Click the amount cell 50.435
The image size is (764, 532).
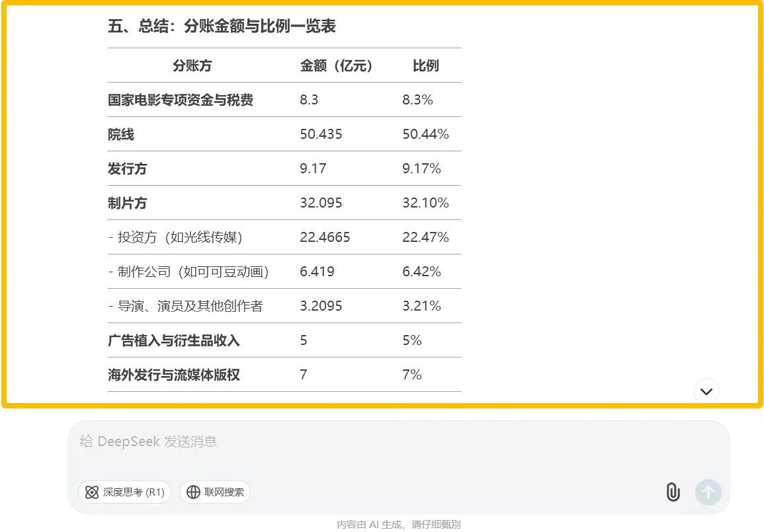tap(321, 134)
